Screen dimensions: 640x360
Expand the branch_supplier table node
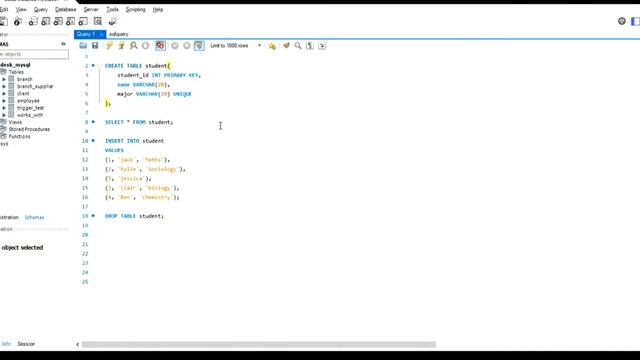pyautogui.click(x=4, y=87)
